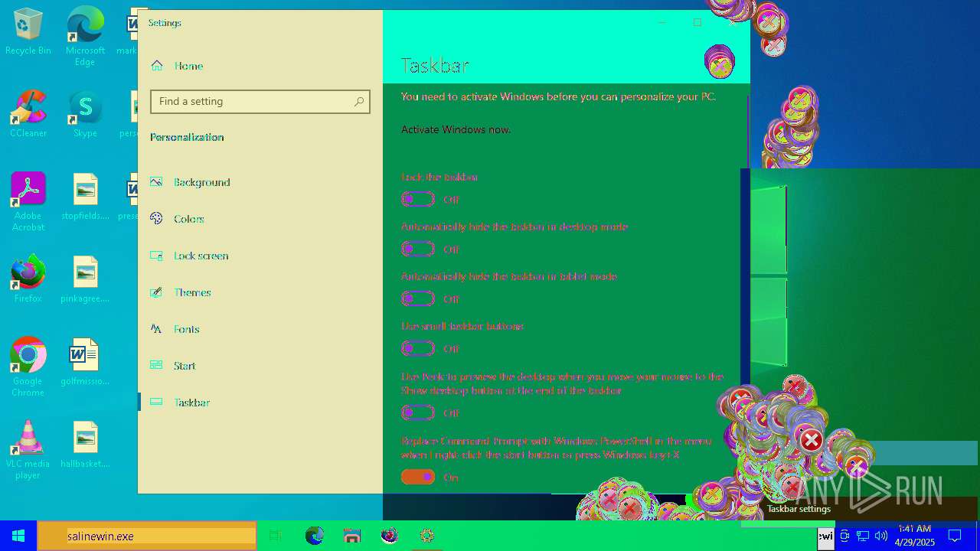
Task: Launch Microsoft Edge from the desktop
Action: tap(85, 36)
